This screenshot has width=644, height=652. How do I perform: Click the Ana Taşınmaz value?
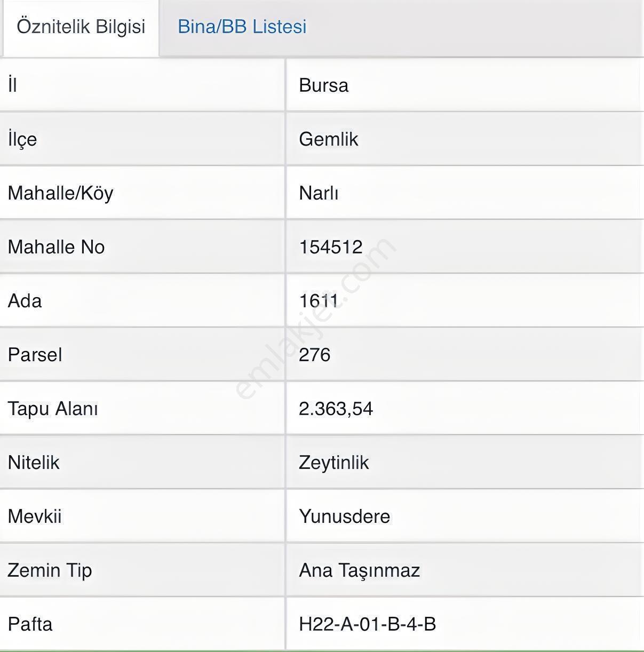click(359, 570)
